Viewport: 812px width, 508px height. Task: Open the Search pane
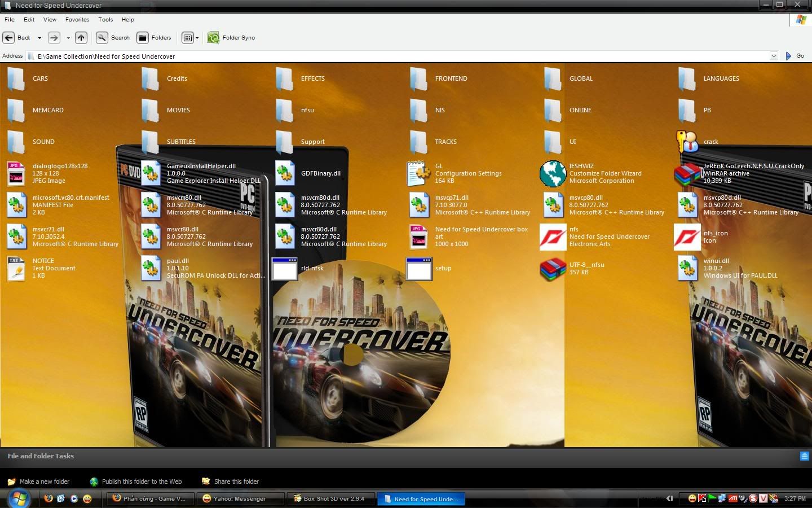click(x=113, y=38)
